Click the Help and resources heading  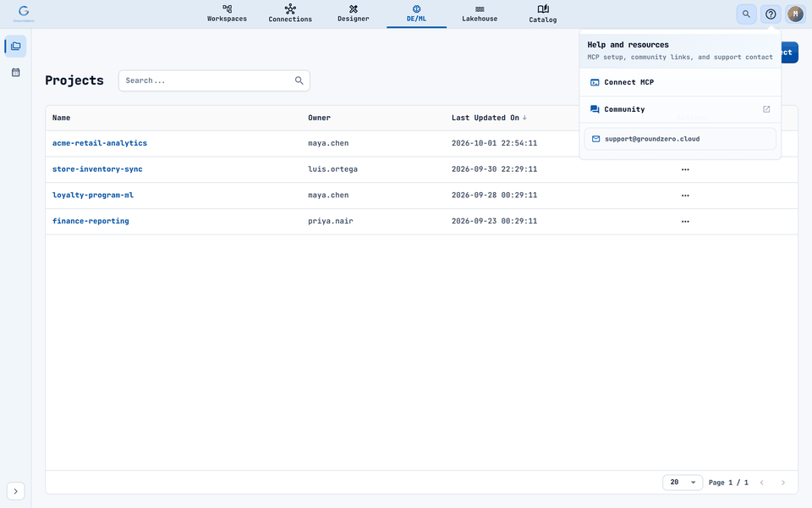628,45
